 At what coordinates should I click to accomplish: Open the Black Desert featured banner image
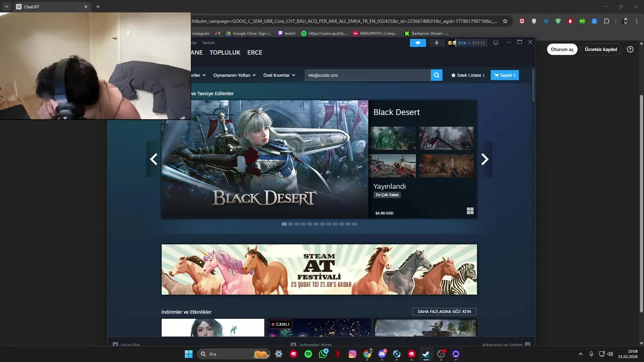click(265, 159)
